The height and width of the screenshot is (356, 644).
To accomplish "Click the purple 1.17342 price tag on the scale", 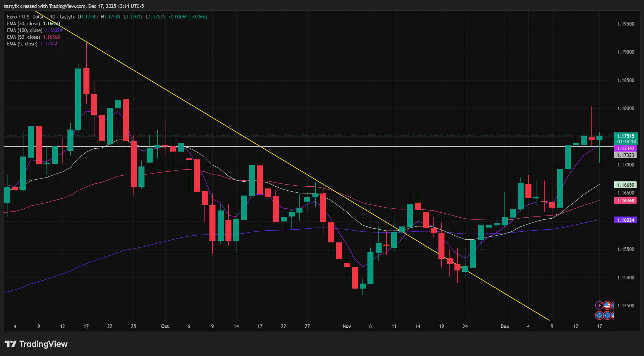I will coord(626,148).
